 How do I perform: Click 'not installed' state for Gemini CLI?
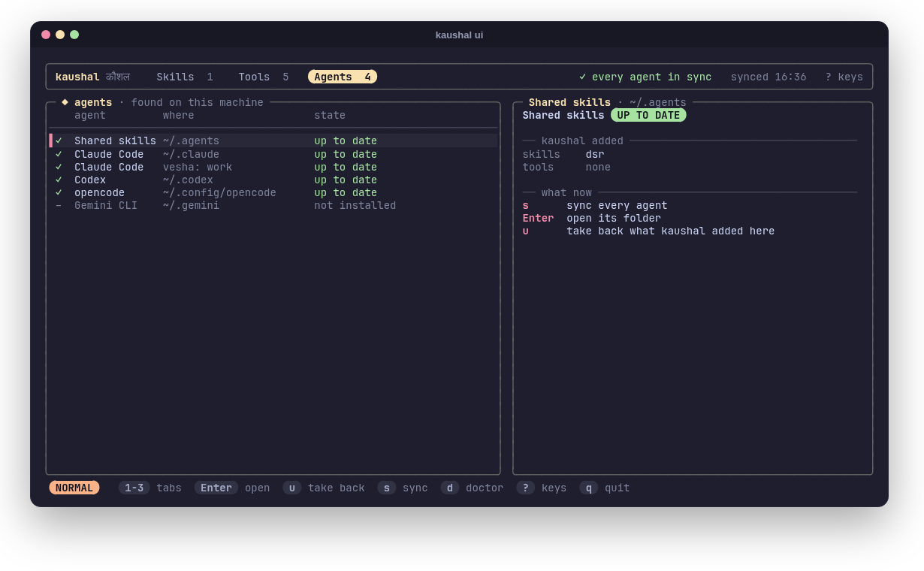point(355,205)
